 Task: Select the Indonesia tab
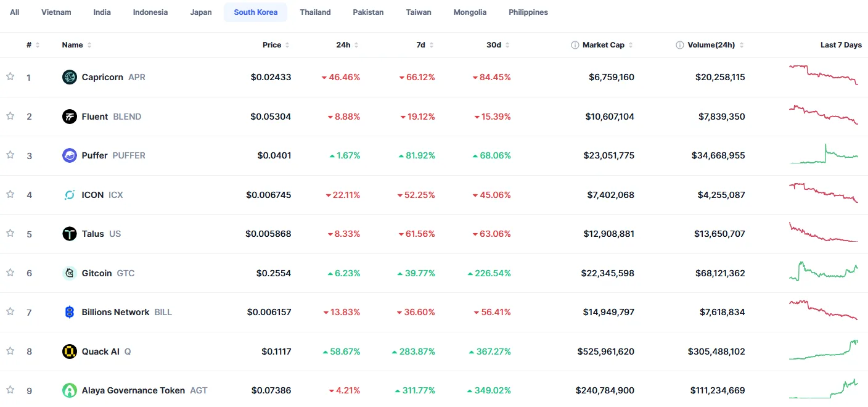pos(150,12)
